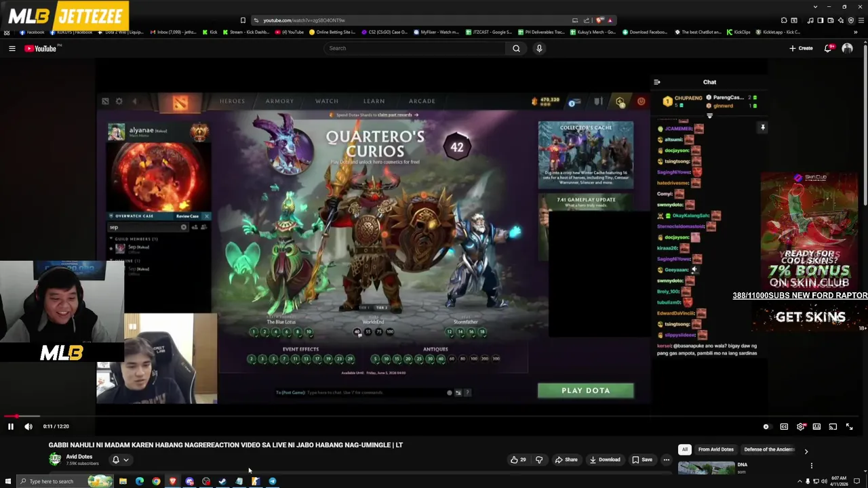Open the YouTube hamburger guide menu
Image resolution: width=868 pixels, height=488 pixels.
12,48
